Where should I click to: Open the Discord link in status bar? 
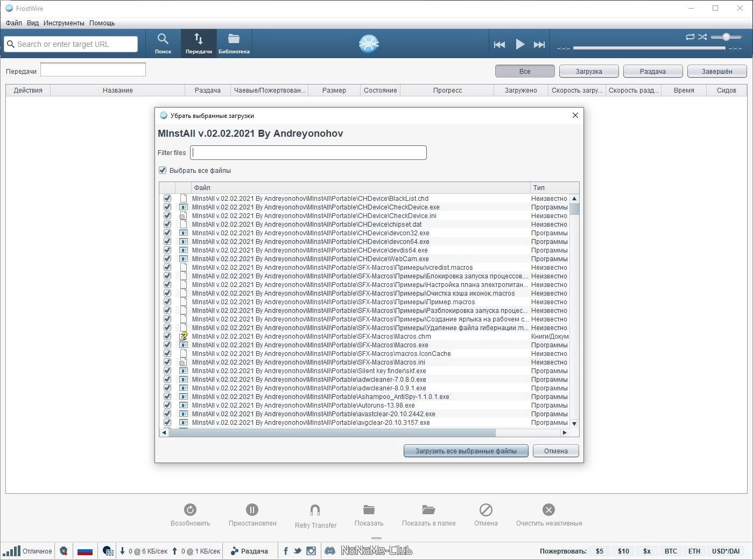330,551
